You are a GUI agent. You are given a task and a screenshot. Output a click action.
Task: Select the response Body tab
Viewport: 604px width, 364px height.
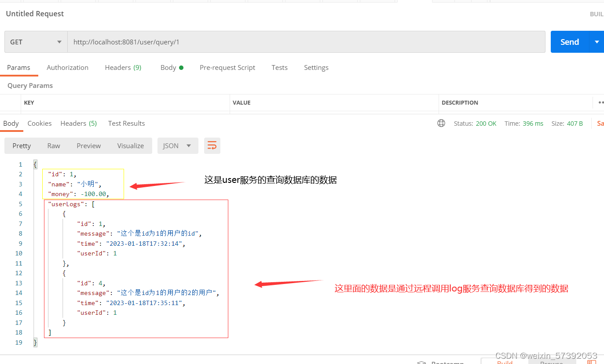pyautogui.click(x=11, y=123)
